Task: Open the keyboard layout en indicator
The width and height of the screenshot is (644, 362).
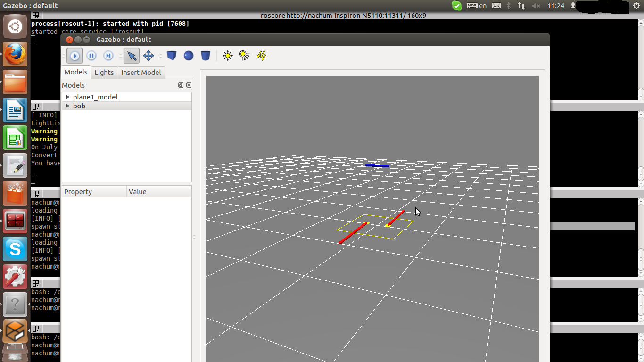Action: click(477, 6)
